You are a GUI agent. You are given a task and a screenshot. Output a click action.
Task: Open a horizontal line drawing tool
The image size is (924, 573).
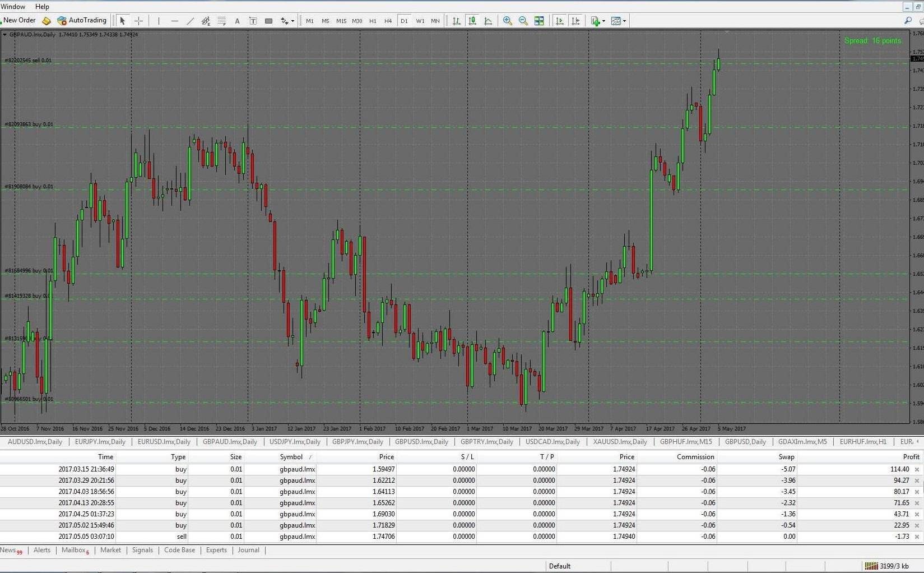[174, 21]
